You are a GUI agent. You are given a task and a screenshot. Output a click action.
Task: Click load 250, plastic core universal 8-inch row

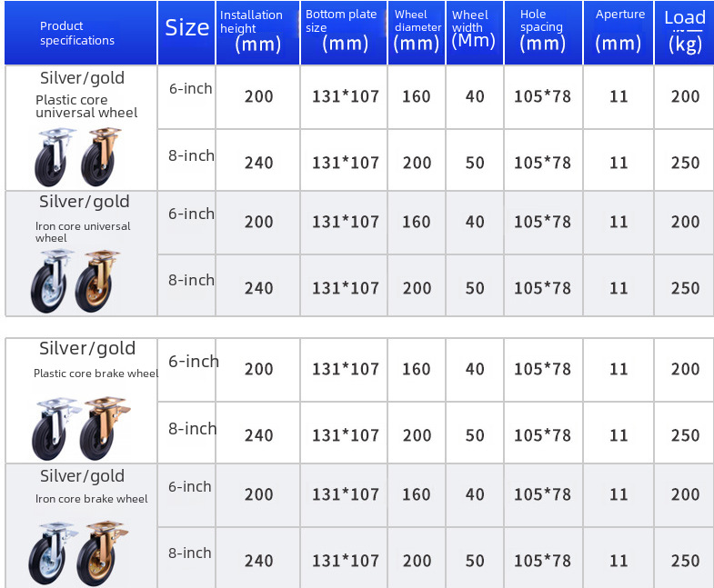pos(685,163)
